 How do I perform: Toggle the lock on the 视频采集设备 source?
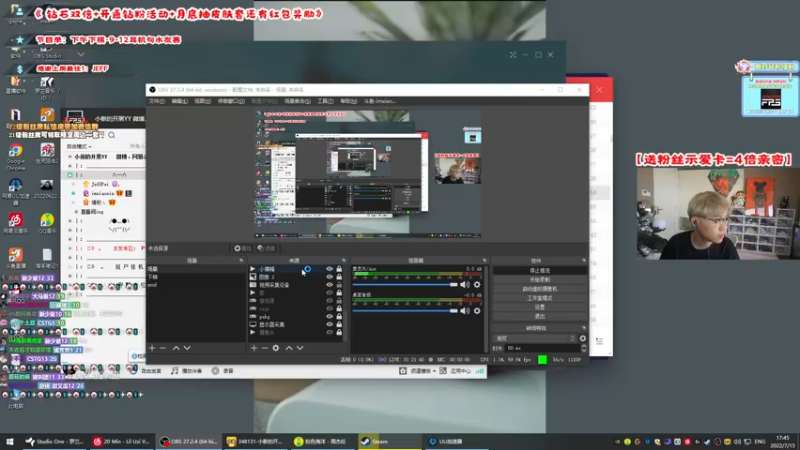(339, 285)
